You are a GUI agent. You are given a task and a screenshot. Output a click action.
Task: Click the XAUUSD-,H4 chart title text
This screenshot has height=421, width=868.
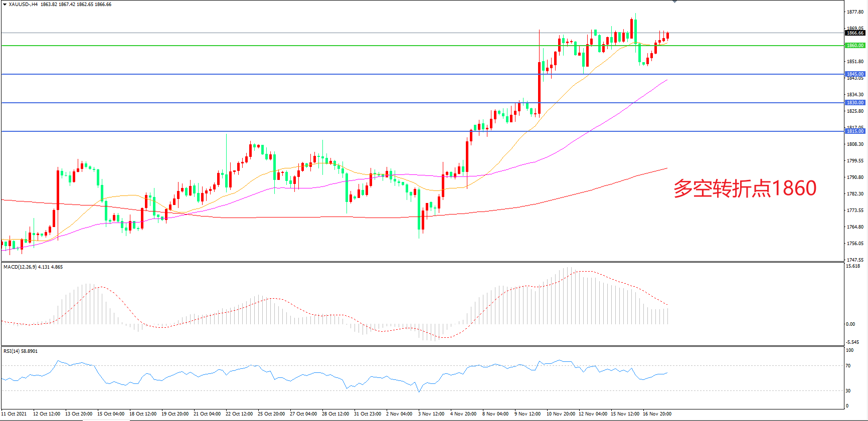[x=23, y=5]
